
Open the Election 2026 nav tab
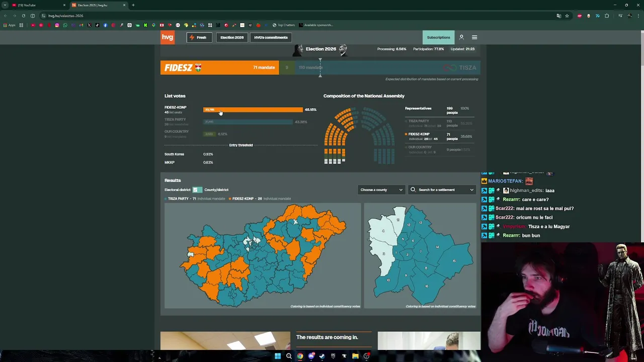click(x=232, y=37)
